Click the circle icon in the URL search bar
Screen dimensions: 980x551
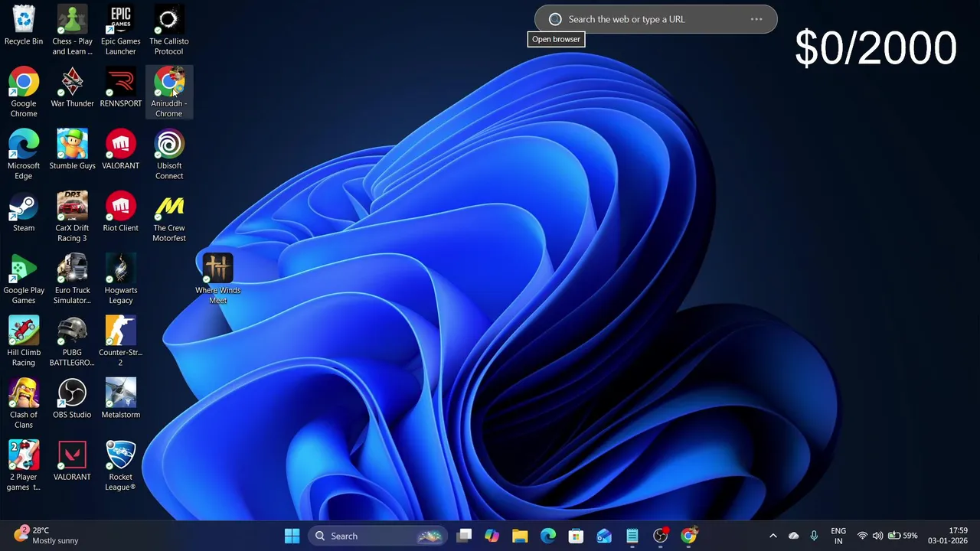click(555, 19)
